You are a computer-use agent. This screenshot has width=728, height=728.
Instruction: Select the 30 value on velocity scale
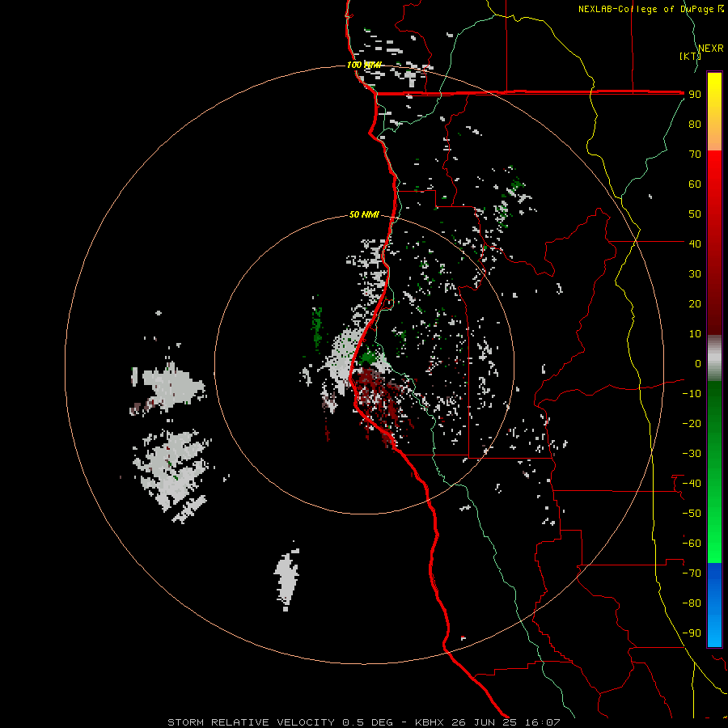695,274
